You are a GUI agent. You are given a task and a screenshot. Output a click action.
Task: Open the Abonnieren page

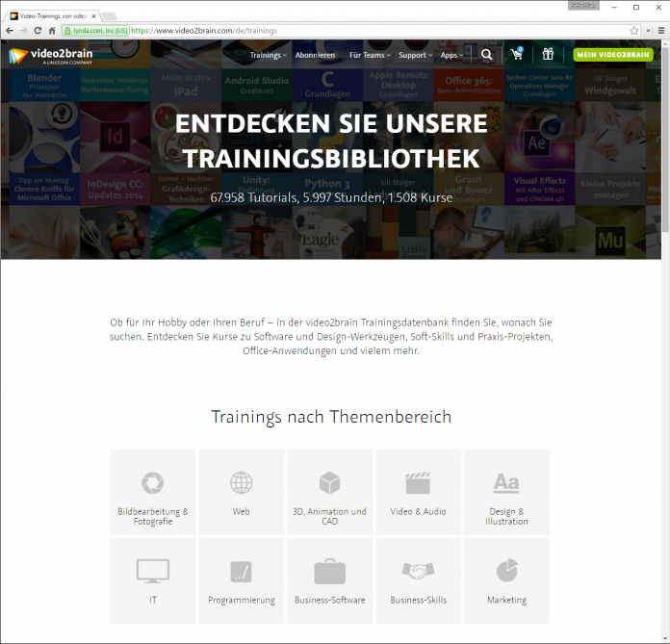coord(316,55)
